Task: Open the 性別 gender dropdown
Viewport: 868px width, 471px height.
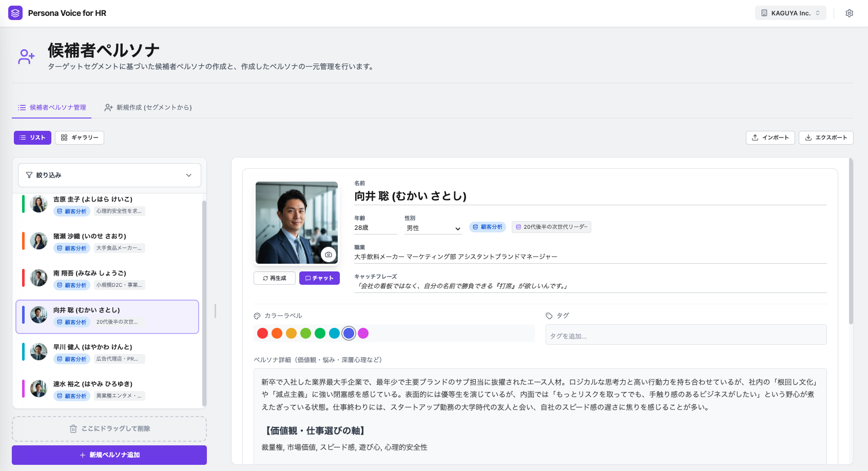Action: tap(433, 227)
